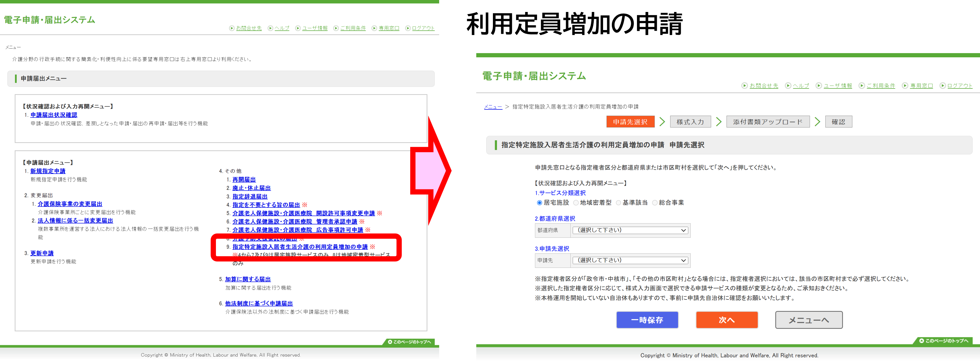This screenshot has height=361, width=980.
Task: Click the 専用窓口 circle icon on menu page
Action: point(374,28)
